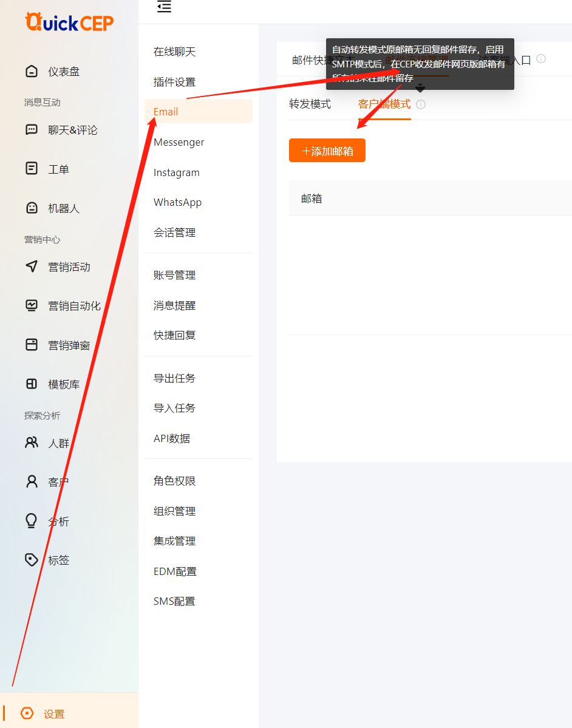Click the 工单 ticket icon
The image size is (572, 728).
click(x=32, y=169)
